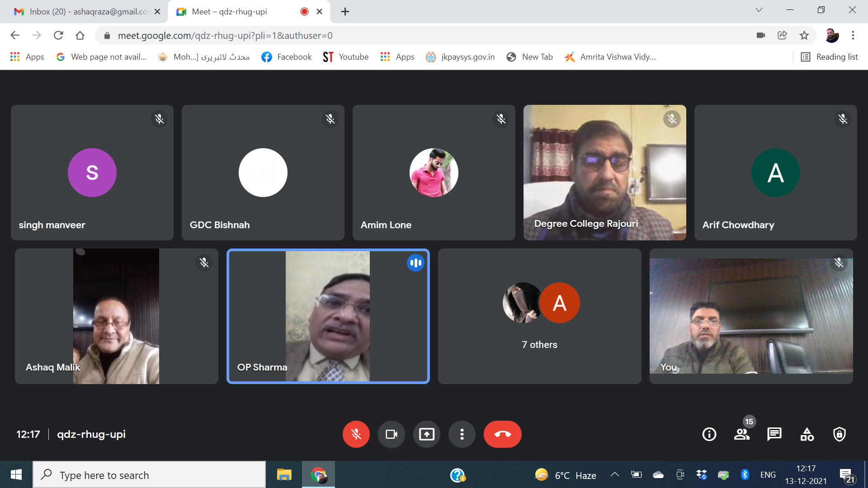Image resolution: width=868 pixels, height=488 pixels.
Task: Toggle camera permission icon in address bar
Action: (761, 35)
